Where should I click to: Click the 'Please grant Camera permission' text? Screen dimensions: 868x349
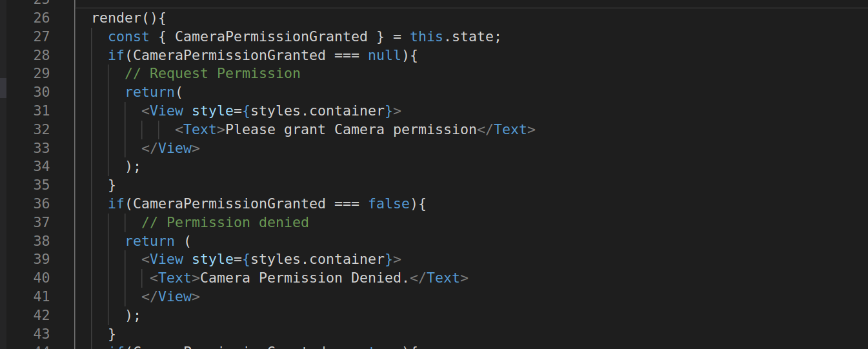pyautogui.click(x=350, y=130)
